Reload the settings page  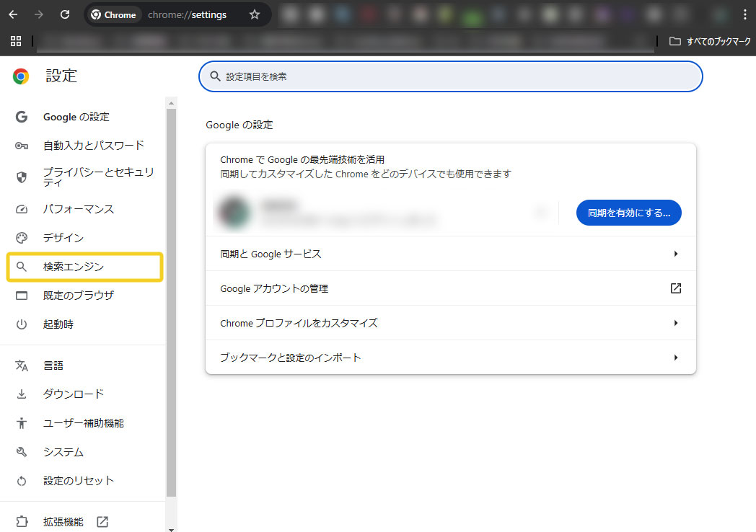[x=65, y=14]
